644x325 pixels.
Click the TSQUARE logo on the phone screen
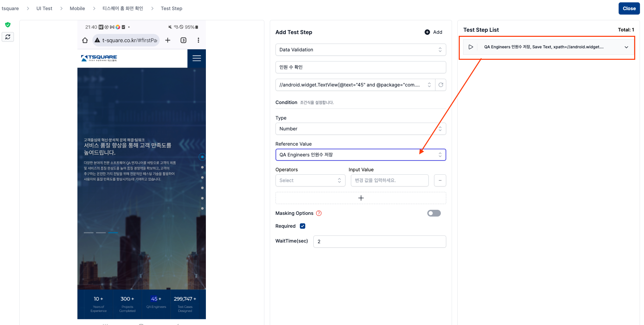point(99,58)
